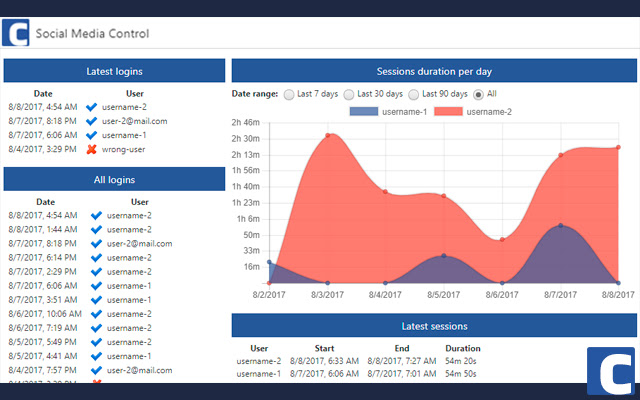
Task: Click wrong-user in Latest logins
Action: tap(123, 149)
